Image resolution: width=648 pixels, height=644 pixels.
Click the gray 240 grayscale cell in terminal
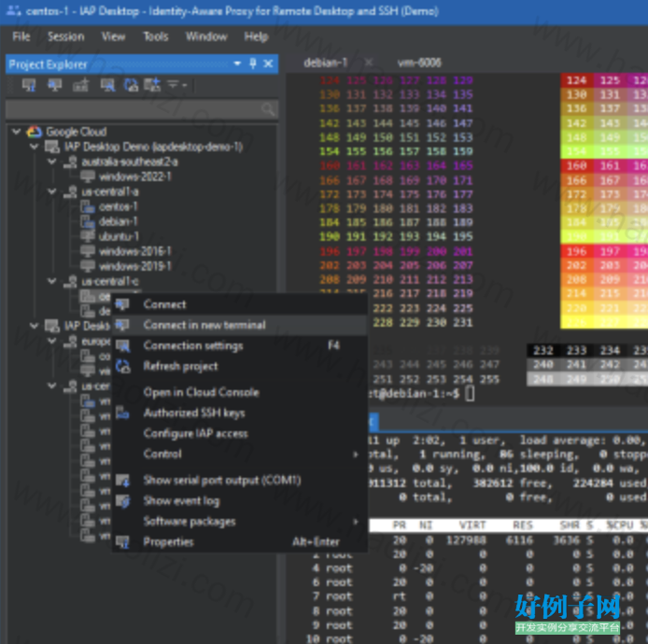543,365
